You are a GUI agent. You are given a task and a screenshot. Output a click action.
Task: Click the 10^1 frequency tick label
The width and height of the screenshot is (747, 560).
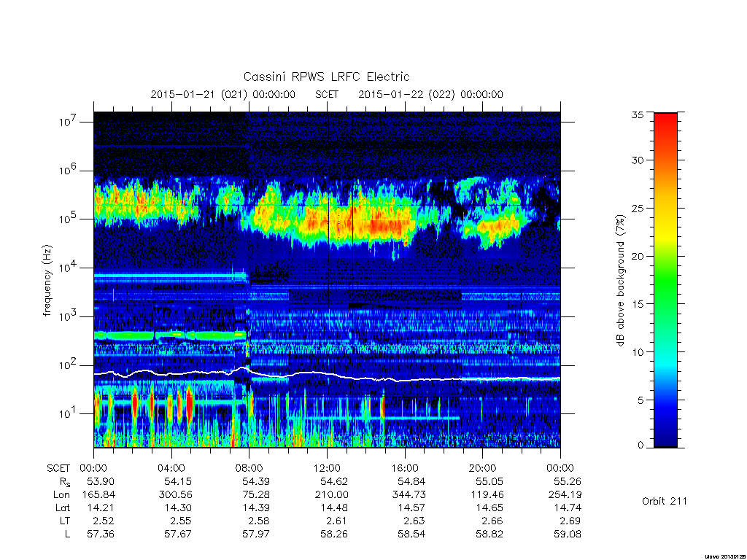coord(69,413)
